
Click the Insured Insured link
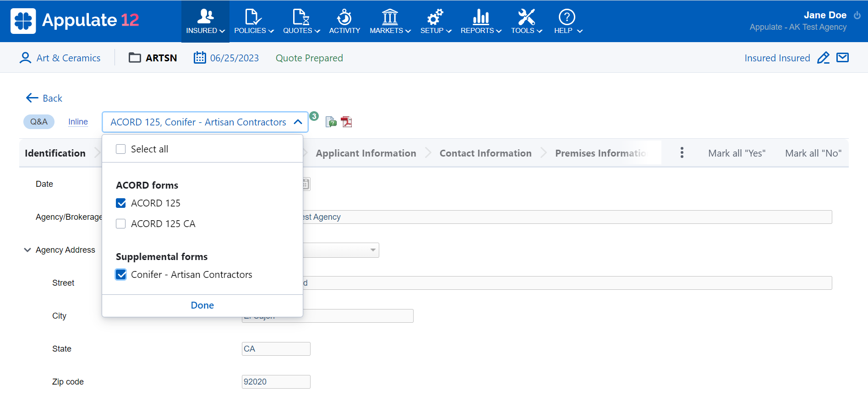tap(777, 58)
